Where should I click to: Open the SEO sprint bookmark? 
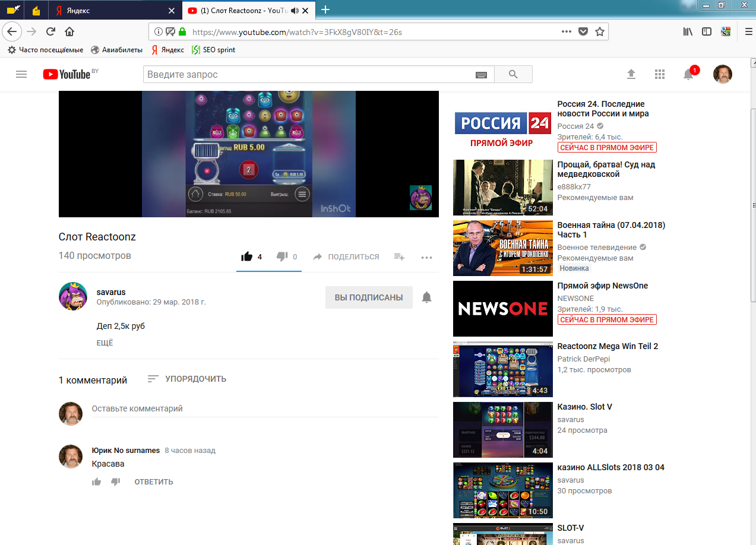[x=214, y=50]
